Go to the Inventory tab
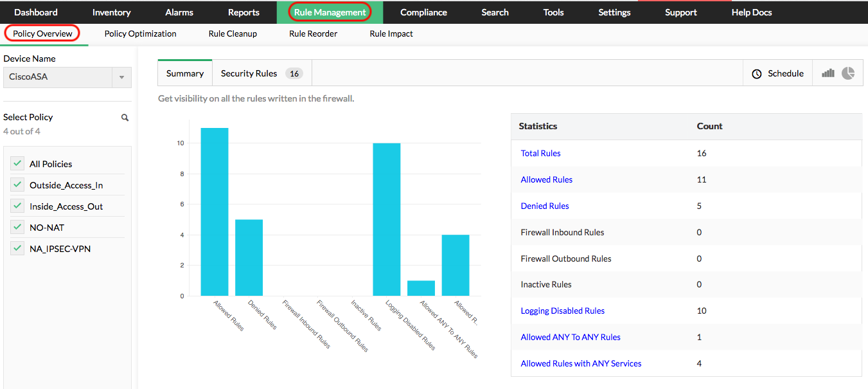868x389 pixels. pyautogui.click(x=111, y=12)
